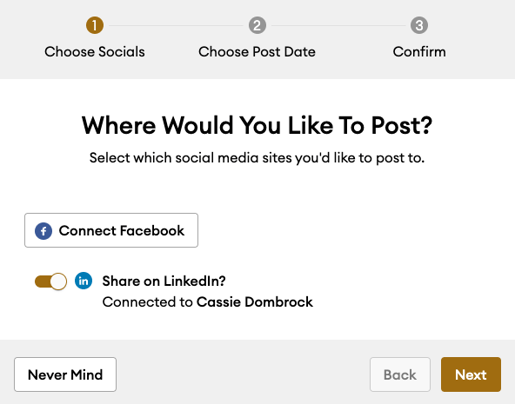Click the Back button

click(400, 374)
